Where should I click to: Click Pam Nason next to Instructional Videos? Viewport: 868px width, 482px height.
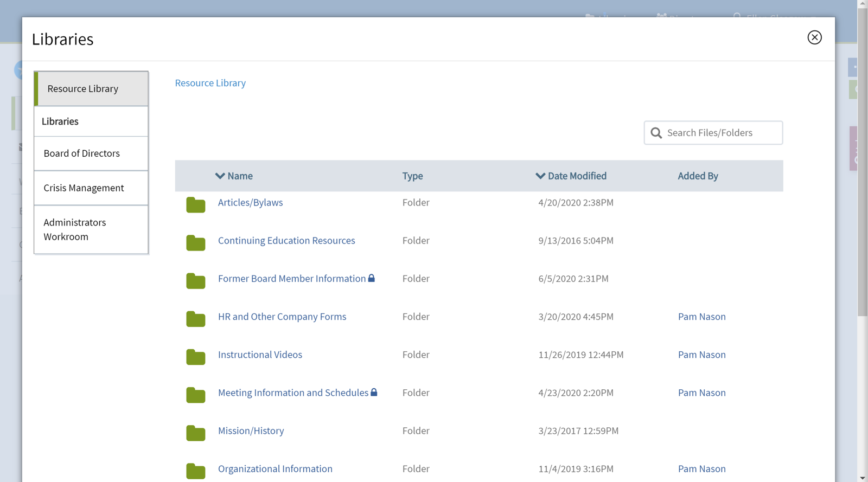[701, 355]
